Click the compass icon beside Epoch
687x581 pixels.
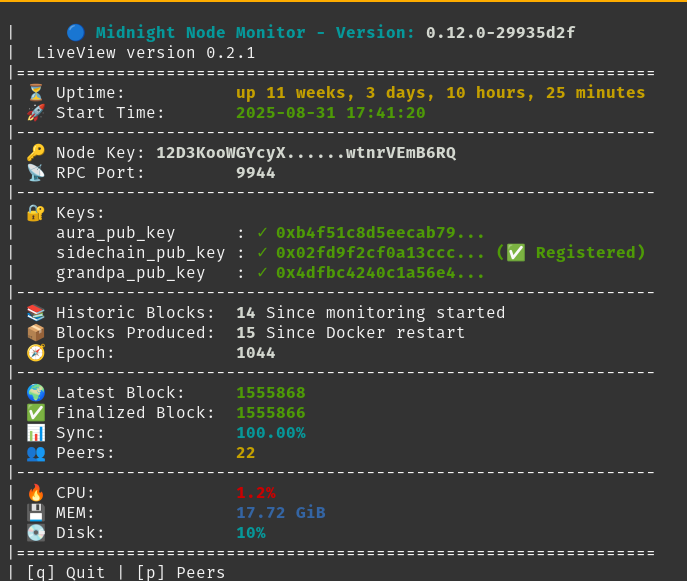pyautogui.click(x=36, y=353)
